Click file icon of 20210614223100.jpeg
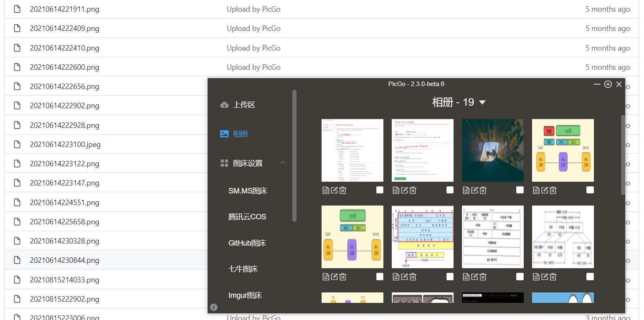 17,145
